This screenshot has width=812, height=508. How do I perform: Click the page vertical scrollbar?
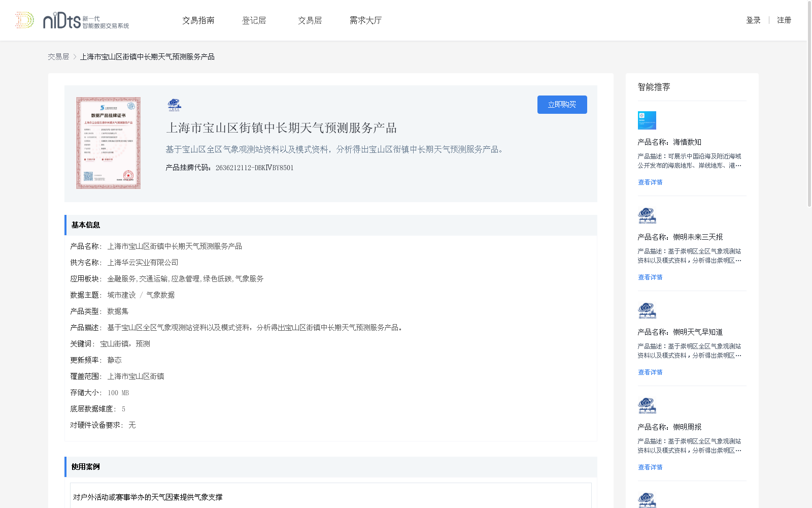[809, 104]
